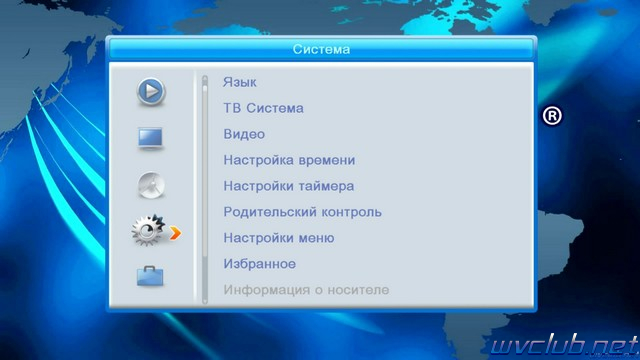Select ТВ Система menu entry
This screenshot has width=640, height=360.
263,108
